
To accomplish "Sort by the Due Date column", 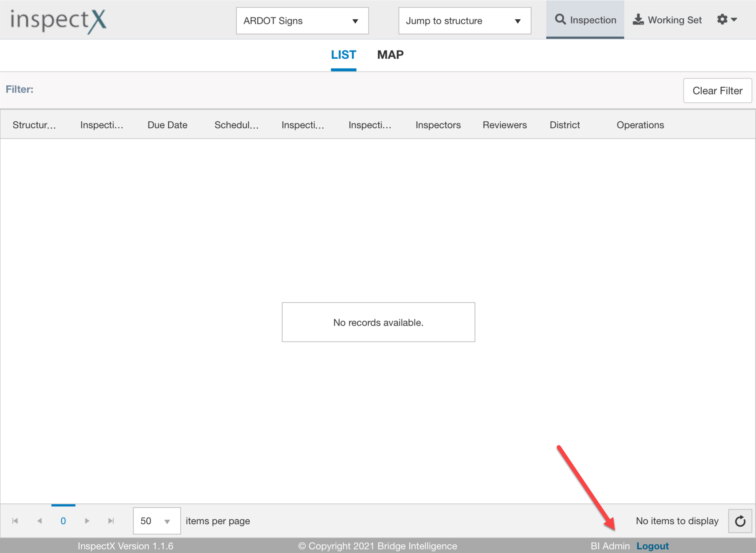I will 167,125.
